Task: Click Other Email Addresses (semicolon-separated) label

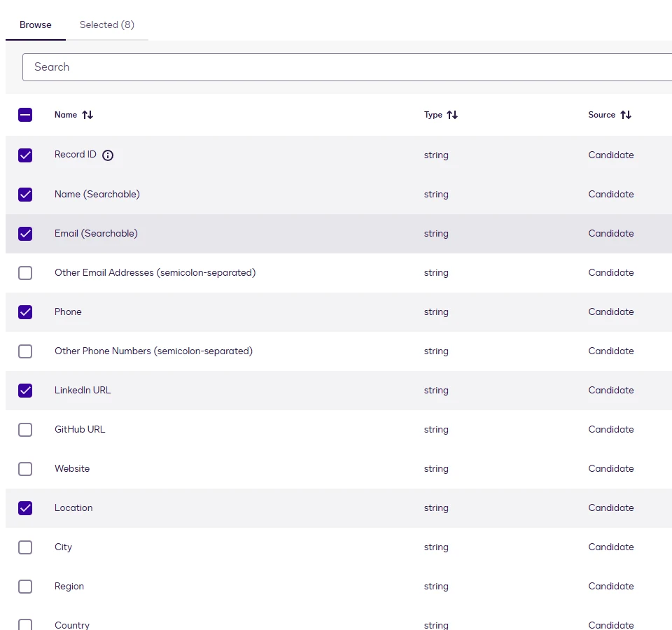Action: point(155,272)
